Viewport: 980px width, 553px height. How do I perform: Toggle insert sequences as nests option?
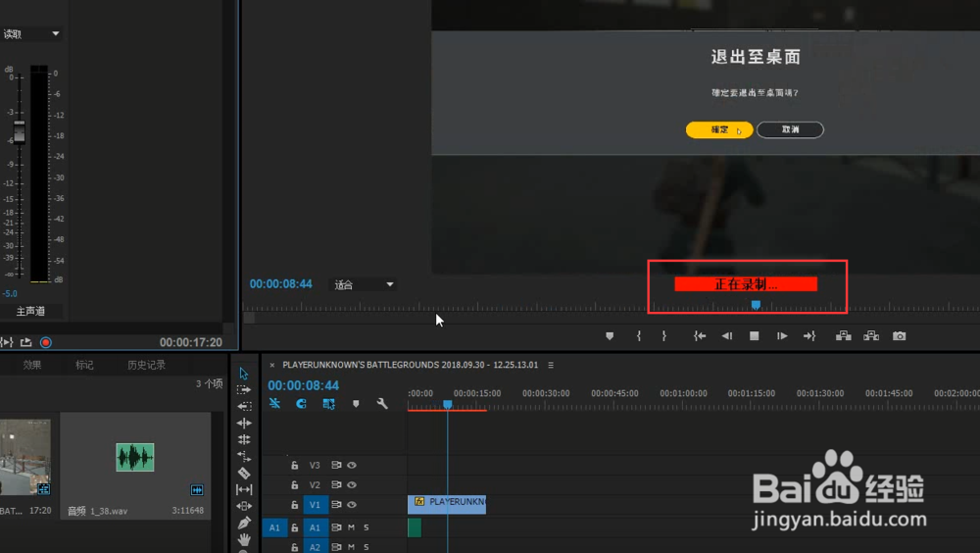[x=274, y=404]
